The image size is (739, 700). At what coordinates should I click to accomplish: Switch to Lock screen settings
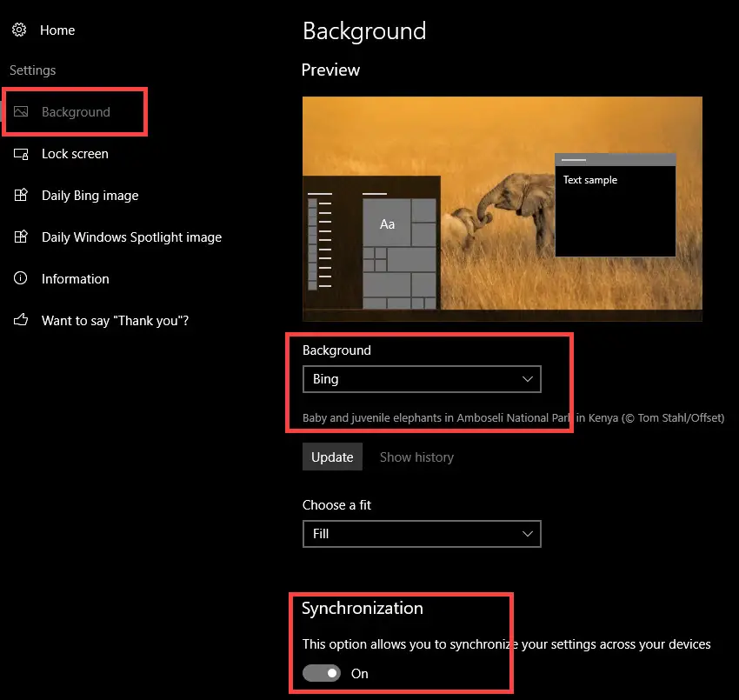click(75, 154)
